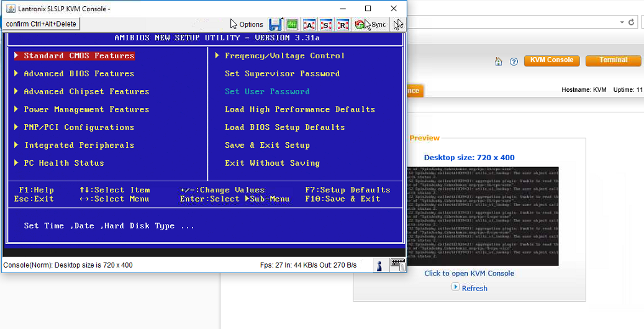Click the orange KVM Console button
Screen dimensions: 644x329
coord(551,60)
